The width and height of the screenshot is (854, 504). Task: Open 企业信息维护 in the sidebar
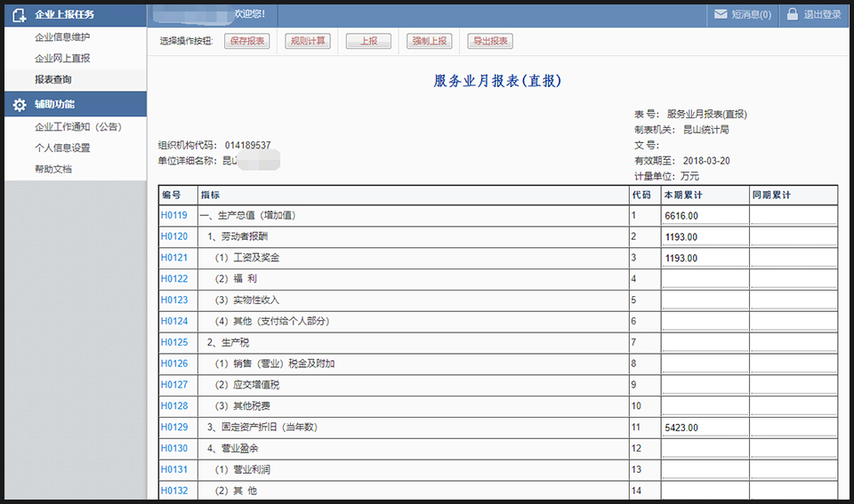(x=62, y=37)
